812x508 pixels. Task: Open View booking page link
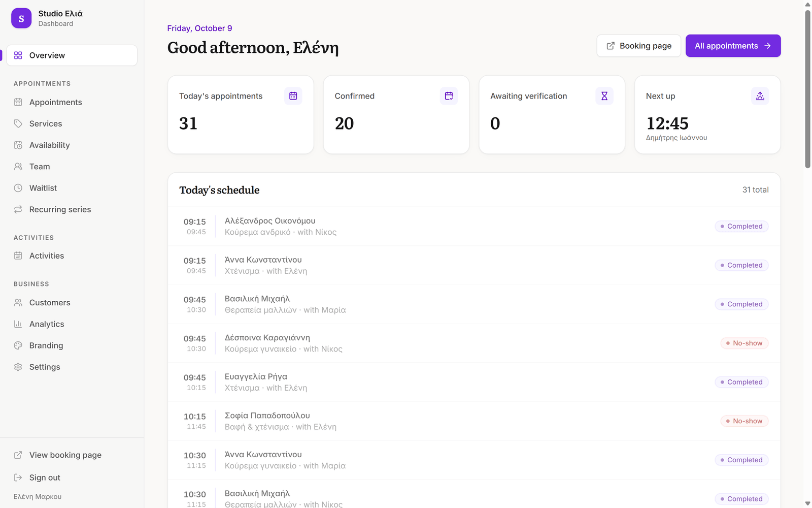coord(72,455)
